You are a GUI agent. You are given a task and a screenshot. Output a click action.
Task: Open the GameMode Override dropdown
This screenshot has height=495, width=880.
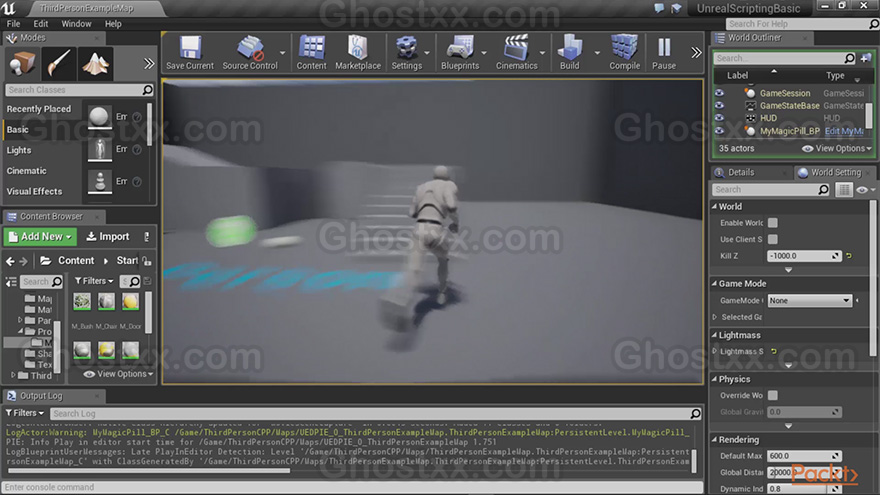pyautogui.click(x=809, y=301)
